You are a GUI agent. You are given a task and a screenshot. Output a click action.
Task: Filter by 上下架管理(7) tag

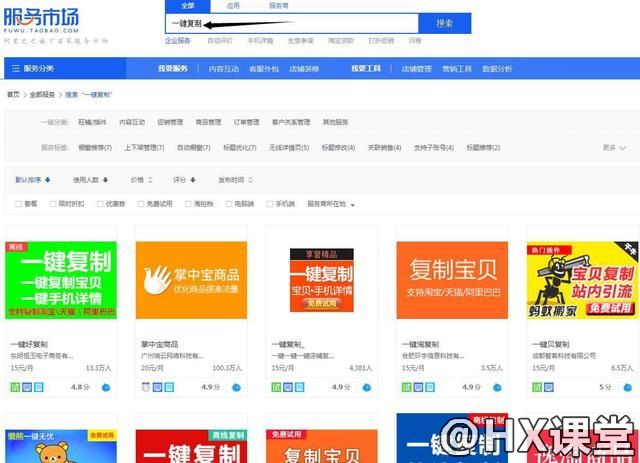click(x=144, y=147)
